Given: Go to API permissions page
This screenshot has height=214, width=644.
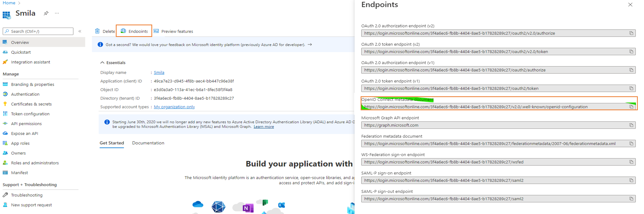Looking at the screenshot, I should (x=26, y=124).
